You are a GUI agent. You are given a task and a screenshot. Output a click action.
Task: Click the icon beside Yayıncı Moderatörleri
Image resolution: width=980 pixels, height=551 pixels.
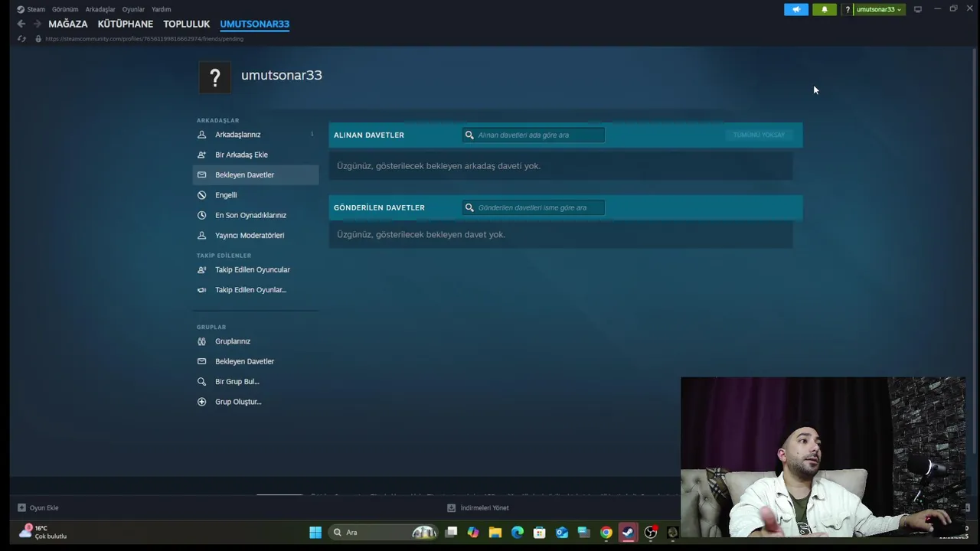(x=202, y=235)
